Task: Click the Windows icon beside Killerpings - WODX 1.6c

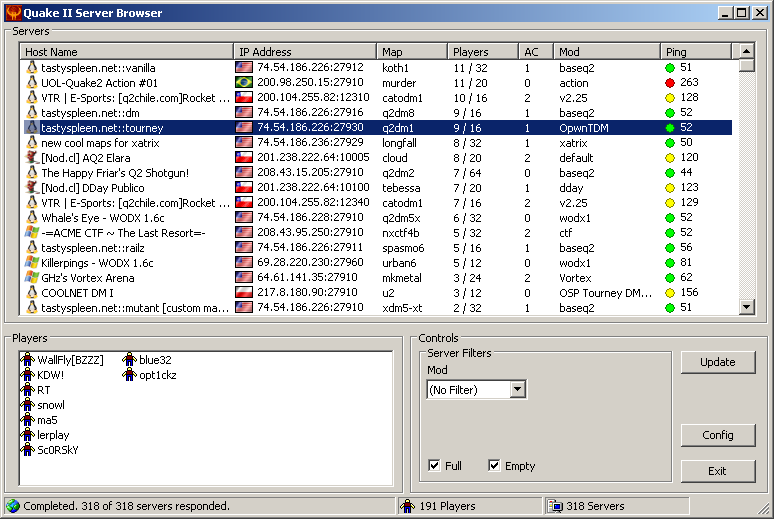Action: 32,262
